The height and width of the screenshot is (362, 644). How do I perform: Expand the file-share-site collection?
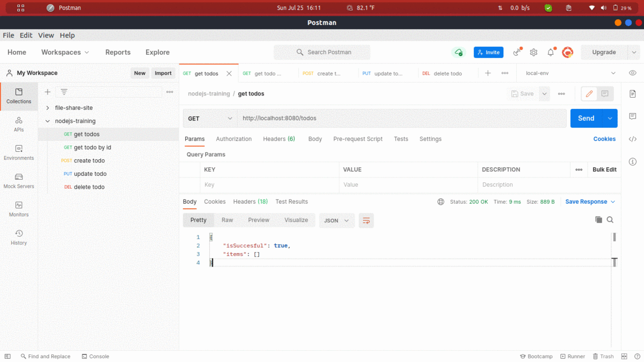click(48, 108)
